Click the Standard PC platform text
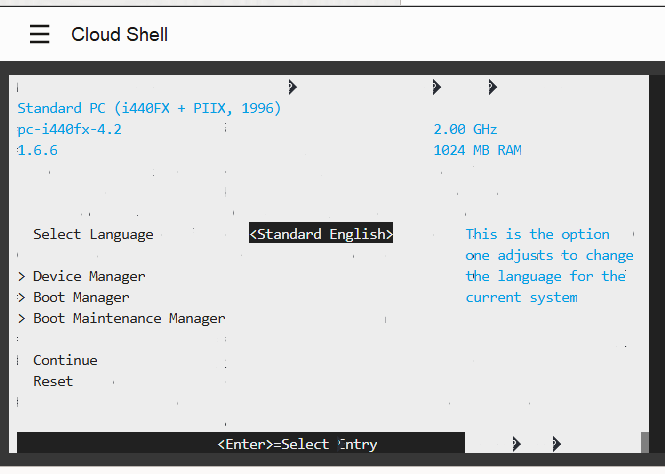Screen dimensions: 665x474 point(149,108)
